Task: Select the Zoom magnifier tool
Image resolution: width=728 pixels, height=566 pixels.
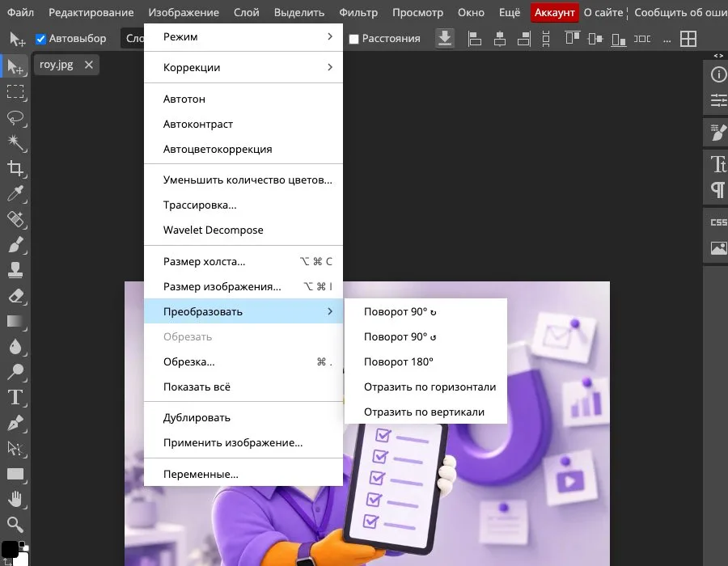Action: 15,525
